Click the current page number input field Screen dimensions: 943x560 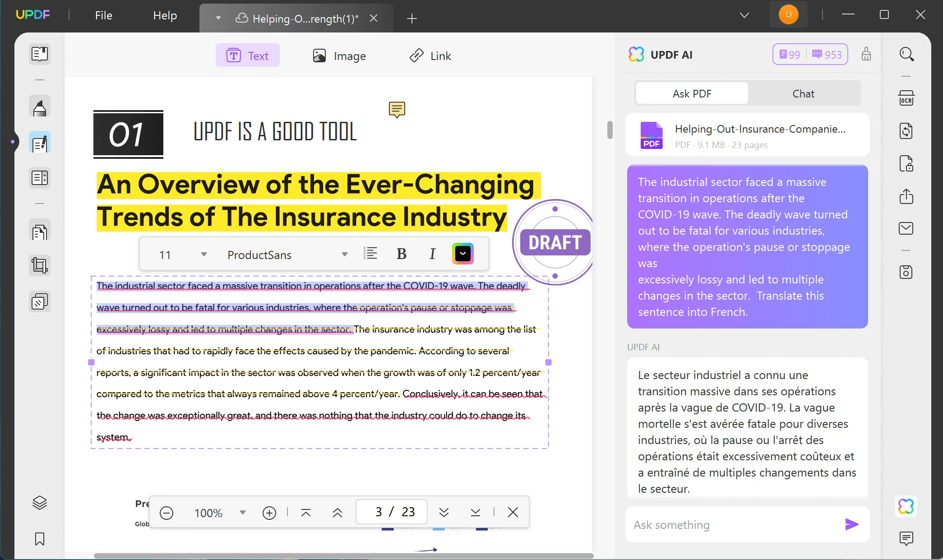(x=378, y=512)
